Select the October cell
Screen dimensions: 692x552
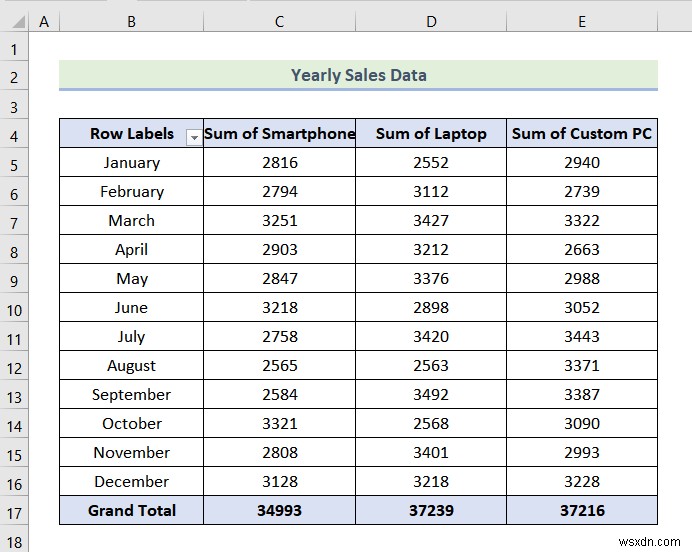point(132,423)
